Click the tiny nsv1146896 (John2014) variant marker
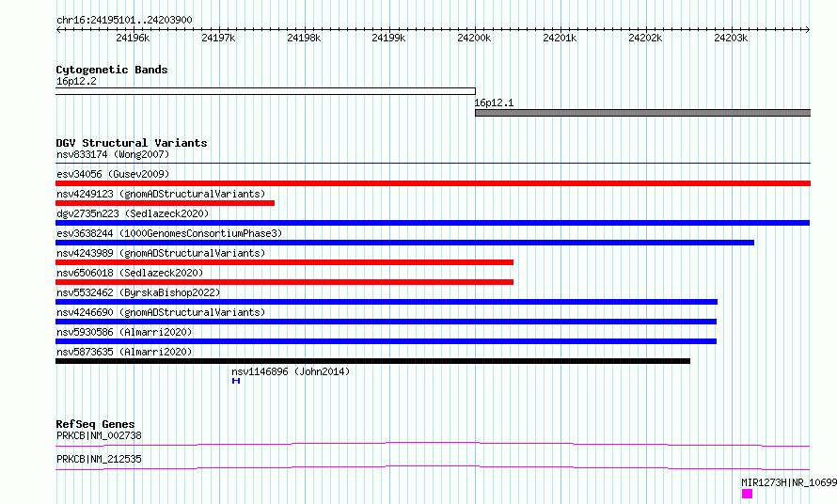This screenshot has height=504, width=837. click(236, 381)
